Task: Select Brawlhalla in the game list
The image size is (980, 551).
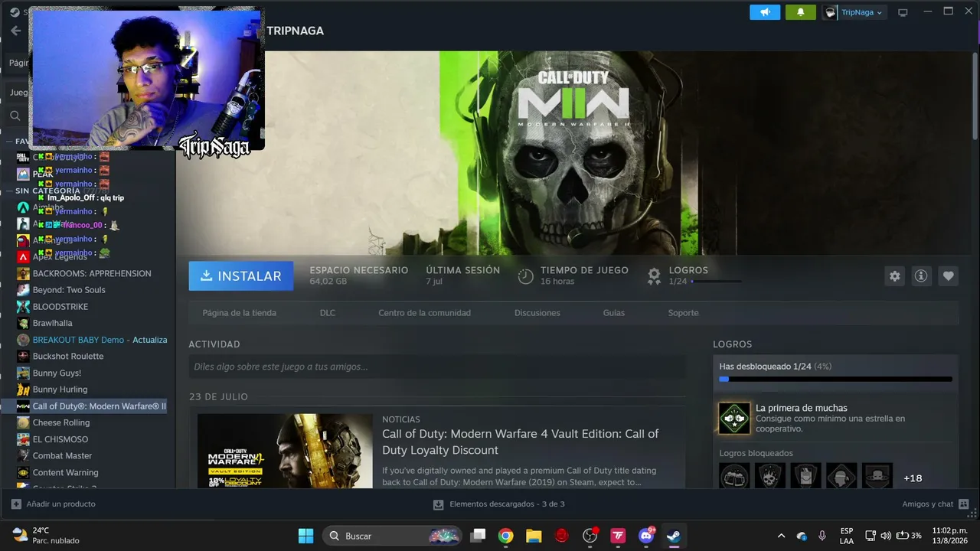Action: pyautogui.click(x=53, y=323)
